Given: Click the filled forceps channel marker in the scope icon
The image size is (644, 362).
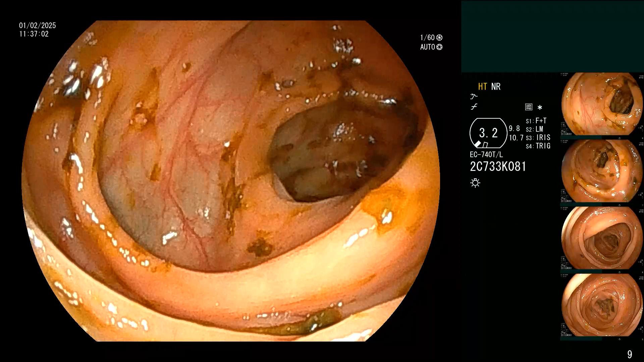Looking at the screenshot, I should coord(478,144).
